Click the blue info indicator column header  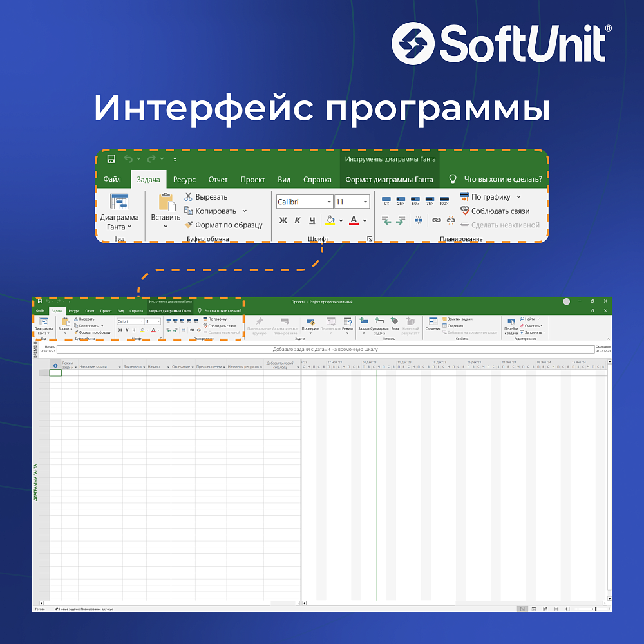click(55, 366)
